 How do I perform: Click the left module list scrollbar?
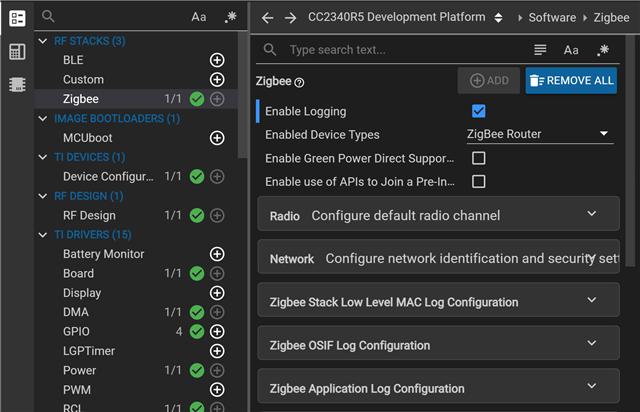pos(242,95)
